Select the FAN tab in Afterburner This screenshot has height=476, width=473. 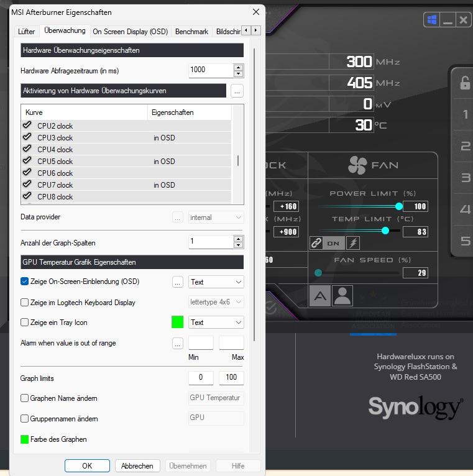point(373,165)
